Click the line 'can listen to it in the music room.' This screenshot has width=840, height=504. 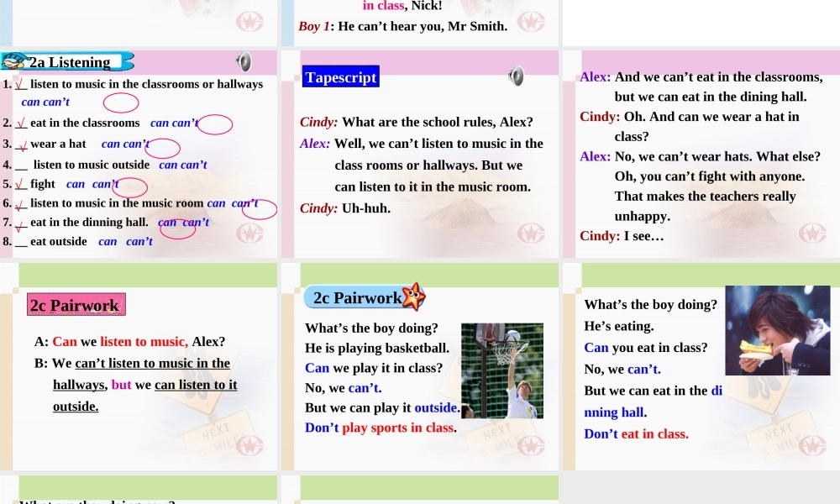click(x=433, y=187)
